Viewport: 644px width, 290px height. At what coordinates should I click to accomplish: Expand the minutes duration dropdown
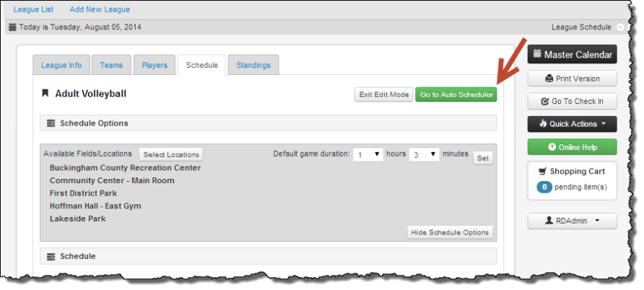(424, 154)
